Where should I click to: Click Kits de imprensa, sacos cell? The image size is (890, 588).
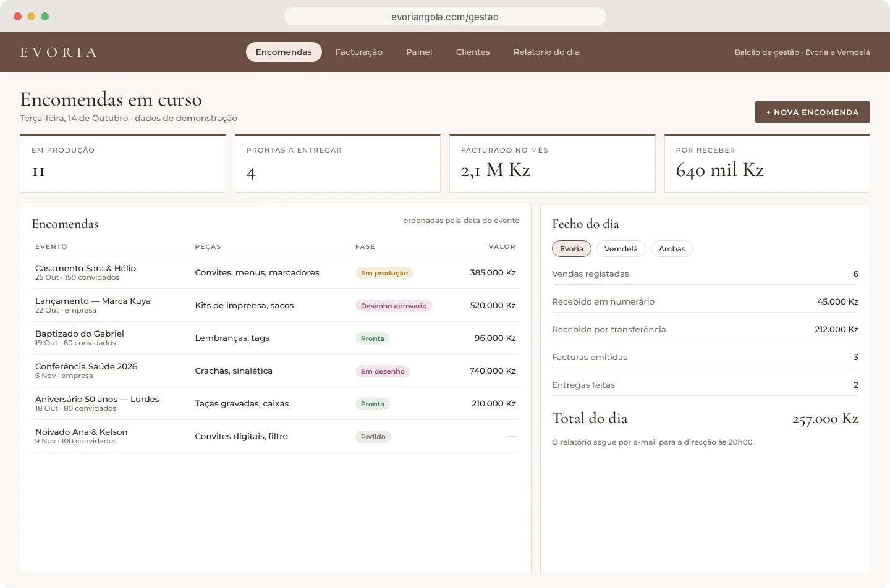tap(244, 305)
